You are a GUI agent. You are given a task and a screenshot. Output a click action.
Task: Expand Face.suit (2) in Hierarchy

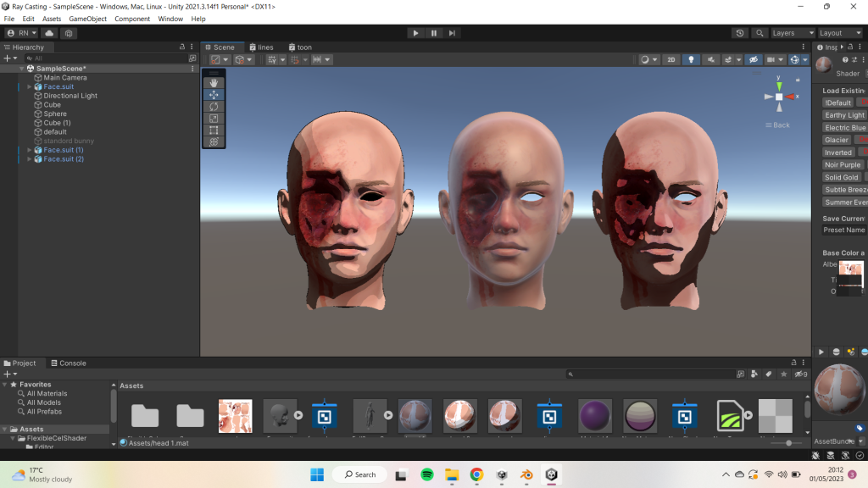(x=30, y=159)
